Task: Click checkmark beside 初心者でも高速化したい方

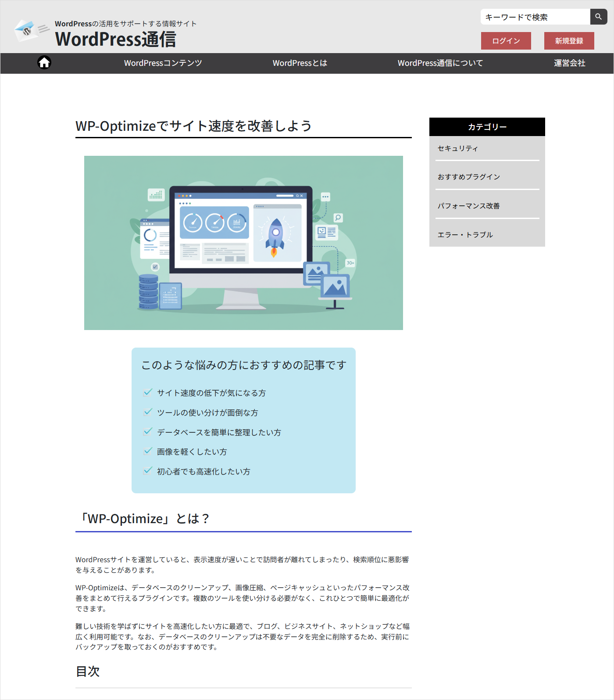Action: pyautogui.click(x=148, y=471)
